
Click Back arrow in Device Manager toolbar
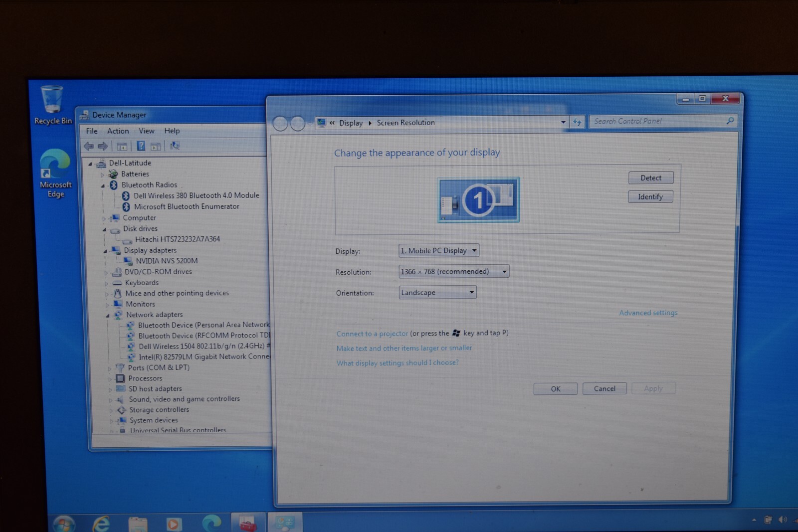(x=89, y=146)
